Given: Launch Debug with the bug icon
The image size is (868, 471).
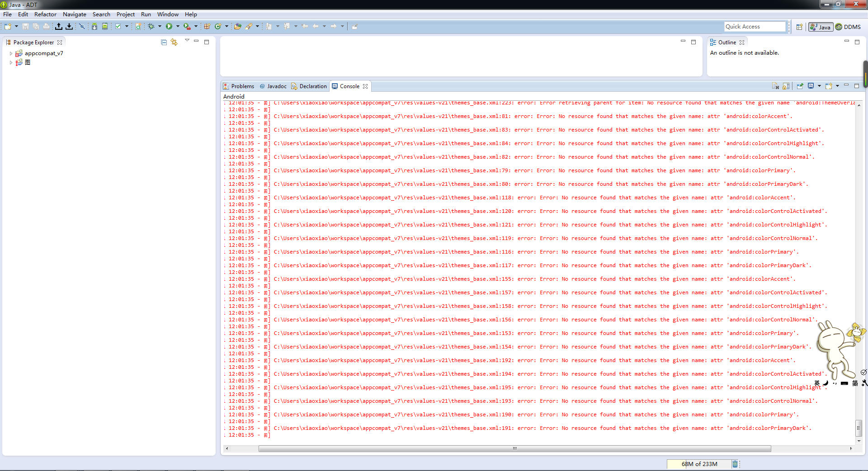Looking at the screenshot, I should pyautogui.click(x=151, y=27).
